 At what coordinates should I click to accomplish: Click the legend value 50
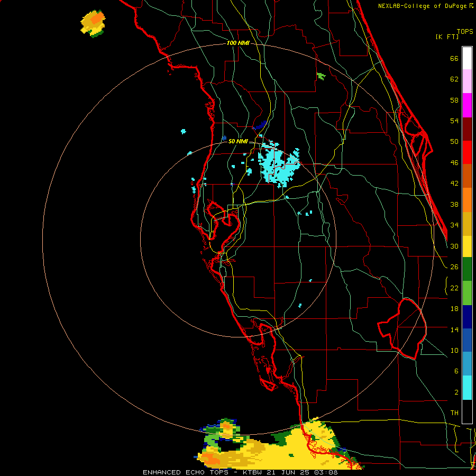[454, 142]
